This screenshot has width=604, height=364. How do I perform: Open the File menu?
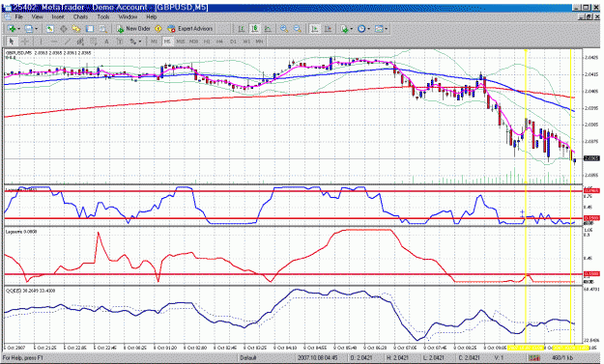(19, 16)
